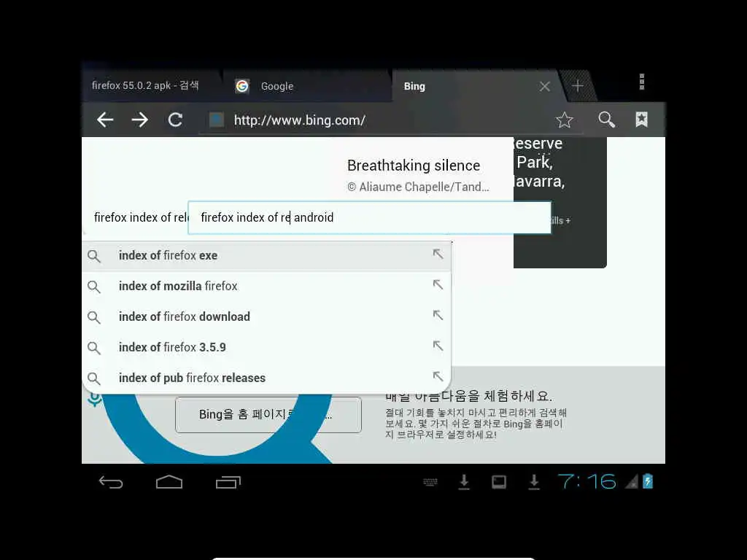Click the battery charging indicator

click(648, 481)
